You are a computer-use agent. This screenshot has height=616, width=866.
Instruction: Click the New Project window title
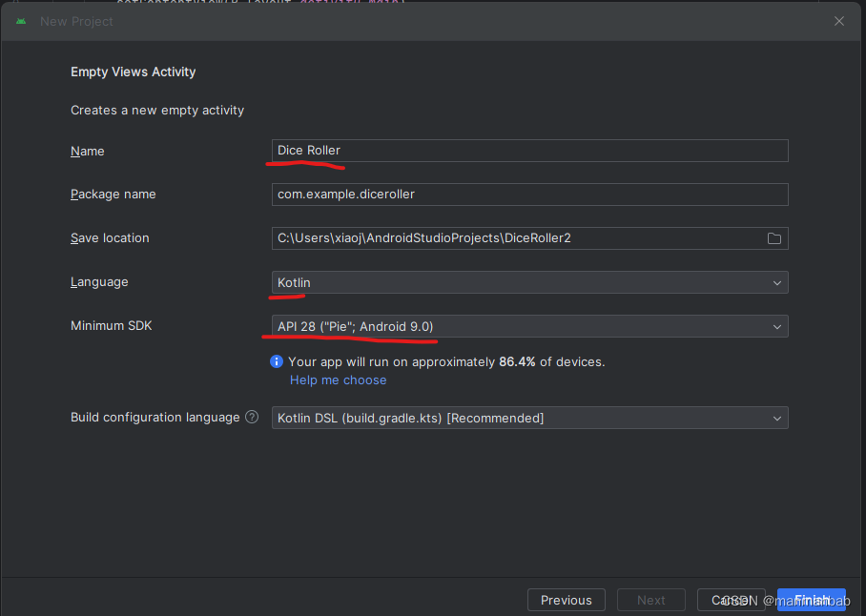(76, 22)
